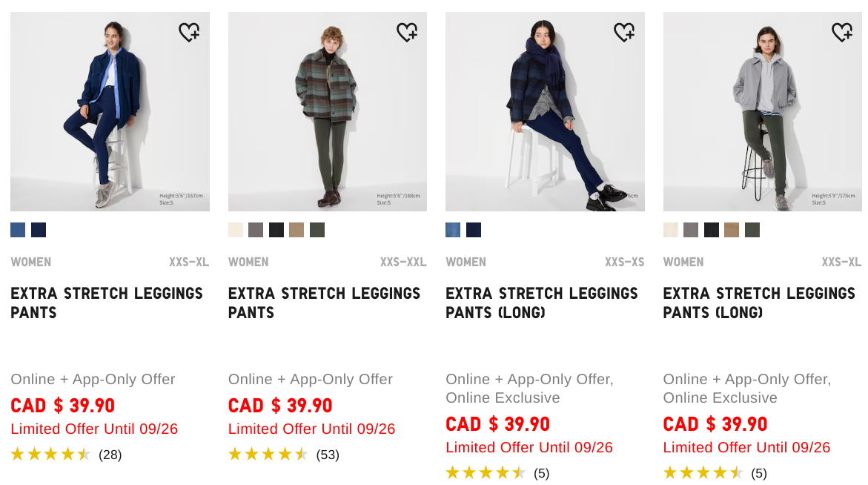This screenshot has height=485, width=868.
Task: Open the Leggings Pants (Long) title sized XXS-XS
Action: pos(541,303)
